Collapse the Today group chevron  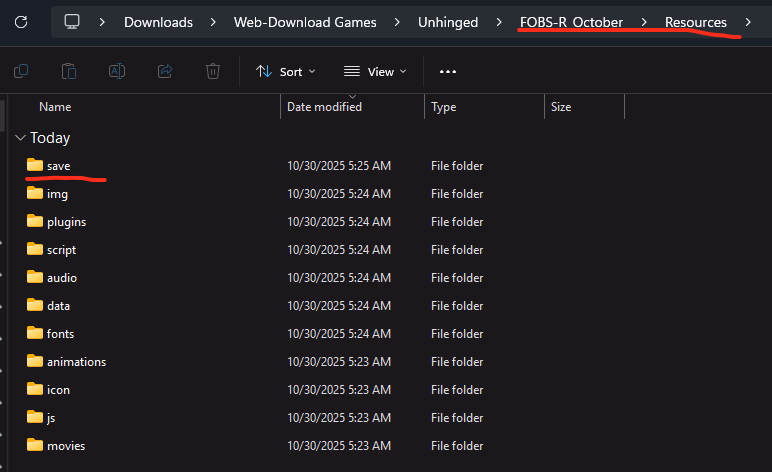pos(20,138)
